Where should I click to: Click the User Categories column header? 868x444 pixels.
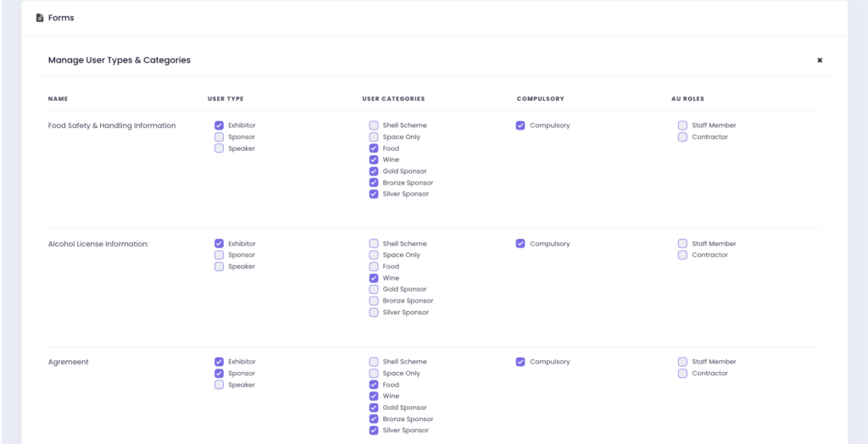coord(393,99)
